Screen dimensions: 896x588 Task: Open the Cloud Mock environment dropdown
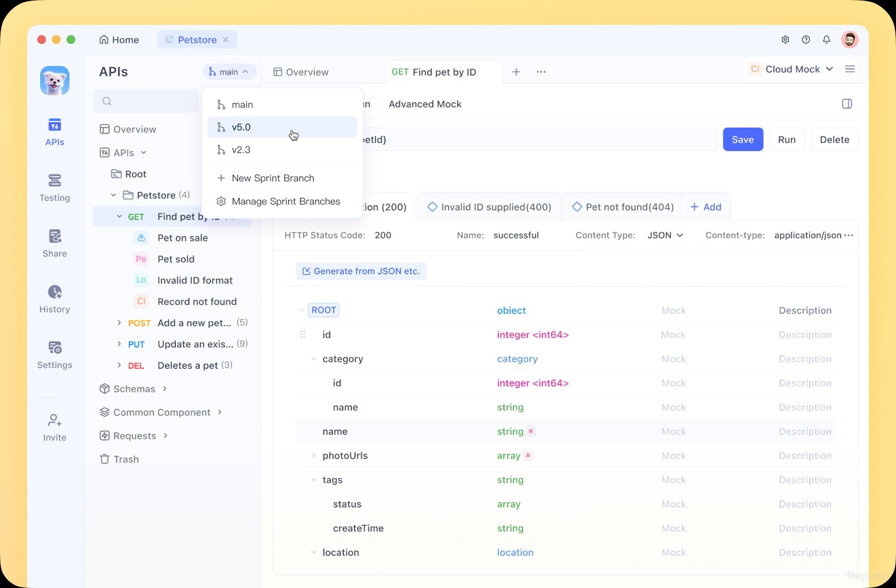(791, 69)
